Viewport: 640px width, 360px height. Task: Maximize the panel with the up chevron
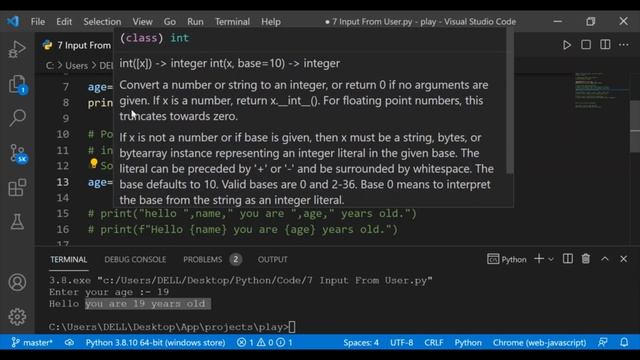click(x=604, y=259)
